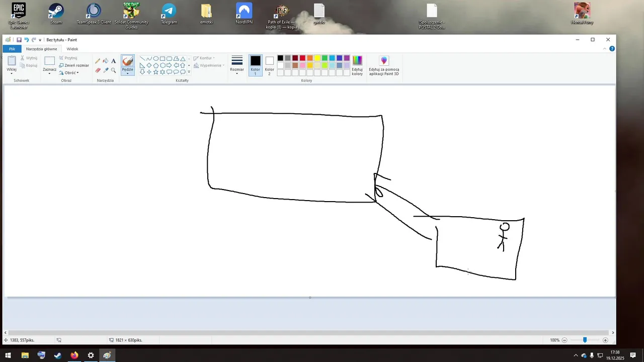
Task: Expand the shapes gallery more arrow
Action: (x=189, y=72)
